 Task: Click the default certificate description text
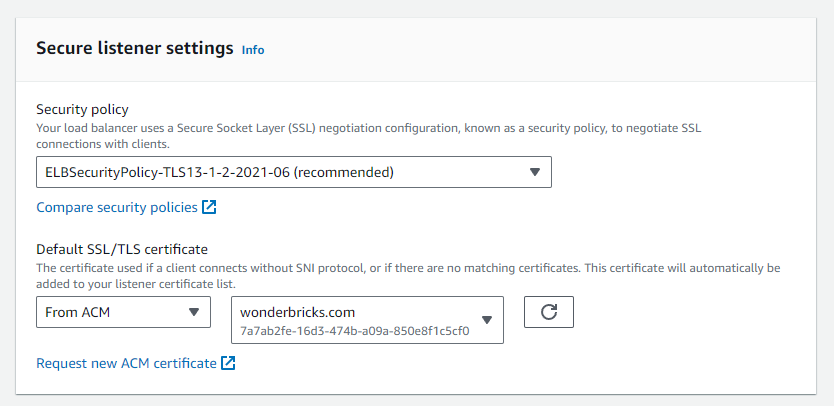[x=408, y=276]
